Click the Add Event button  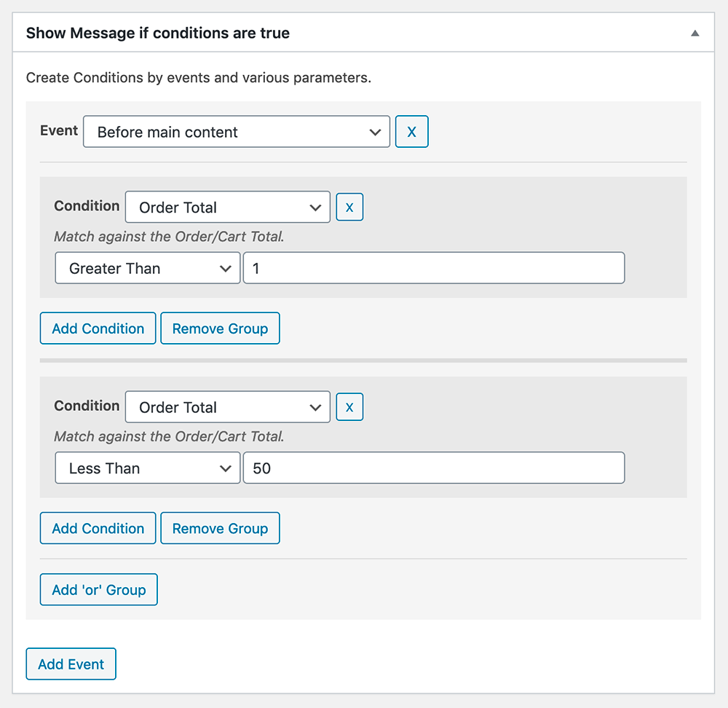[71, 664]
